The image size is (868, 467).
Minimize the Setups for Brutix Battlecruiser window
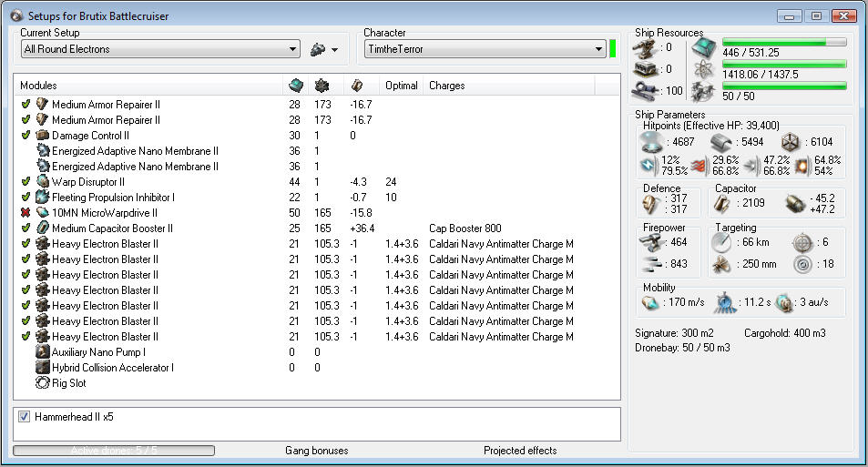[789, 16]
